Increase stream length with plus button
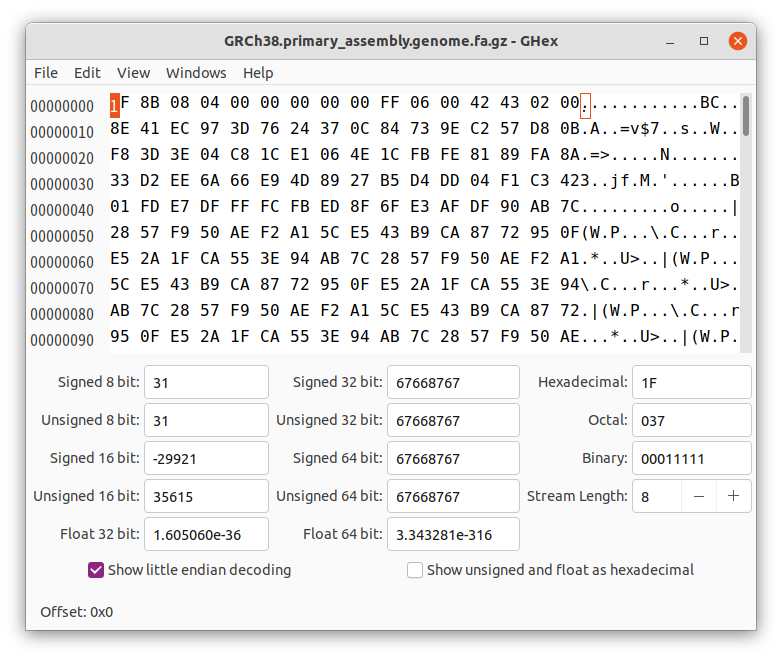Screen dimensions: 782x659 point(734,496)
